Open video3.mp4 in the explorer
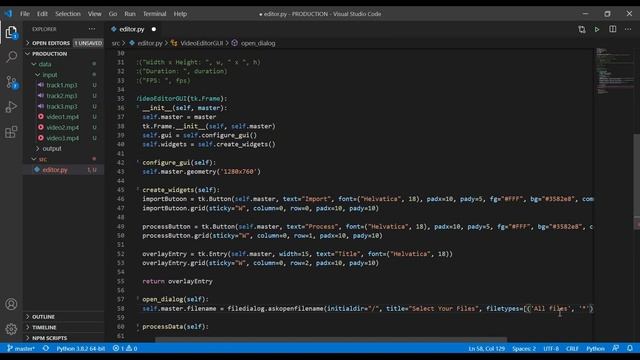 pos(64,138)
